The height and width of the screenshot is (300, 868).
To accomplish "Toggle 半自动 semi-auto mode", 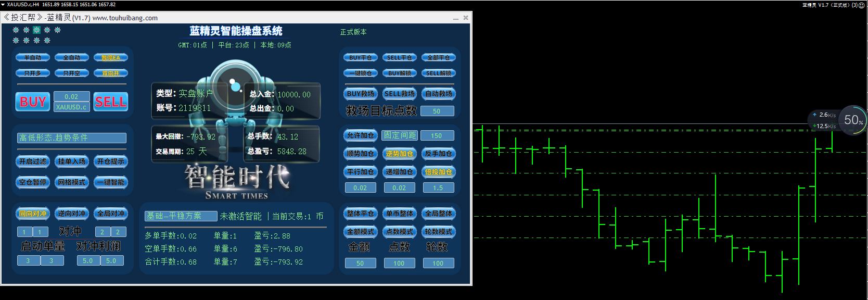I will pyautogui.click(x=33, y=58).
